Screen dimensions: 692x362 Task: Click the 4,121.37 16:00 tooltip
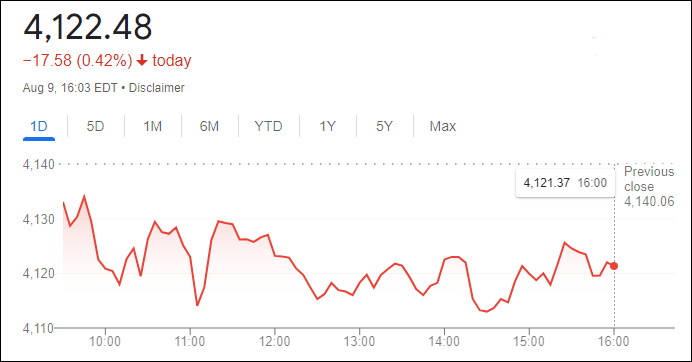click(565, 183)
